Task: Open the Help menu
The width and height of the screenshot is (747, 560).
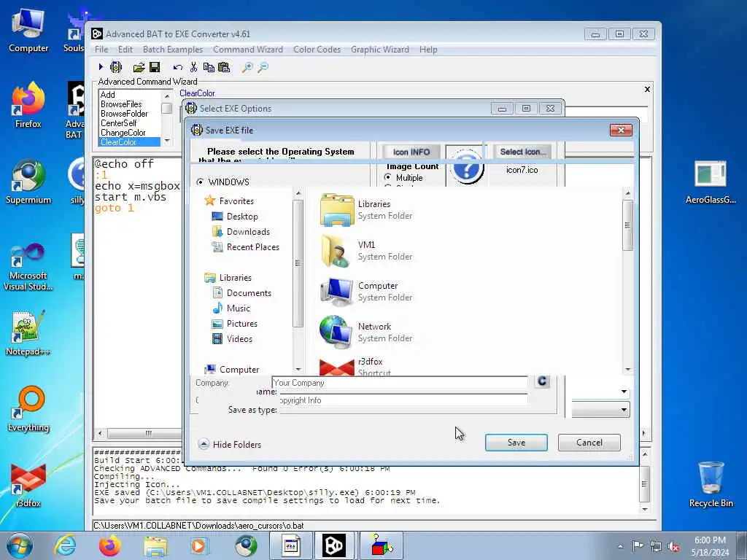Action: [428, 50]
